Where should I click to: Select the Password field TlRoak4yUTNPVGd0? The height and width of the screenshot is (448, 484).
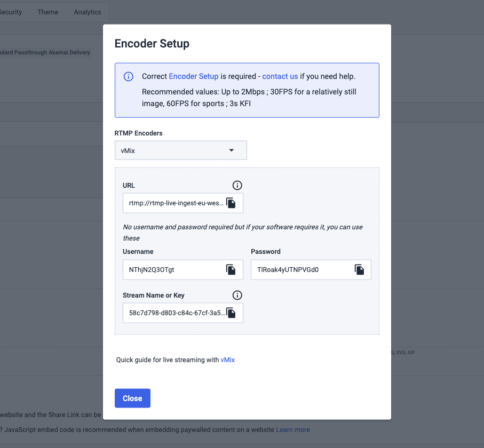coord(311,270)
